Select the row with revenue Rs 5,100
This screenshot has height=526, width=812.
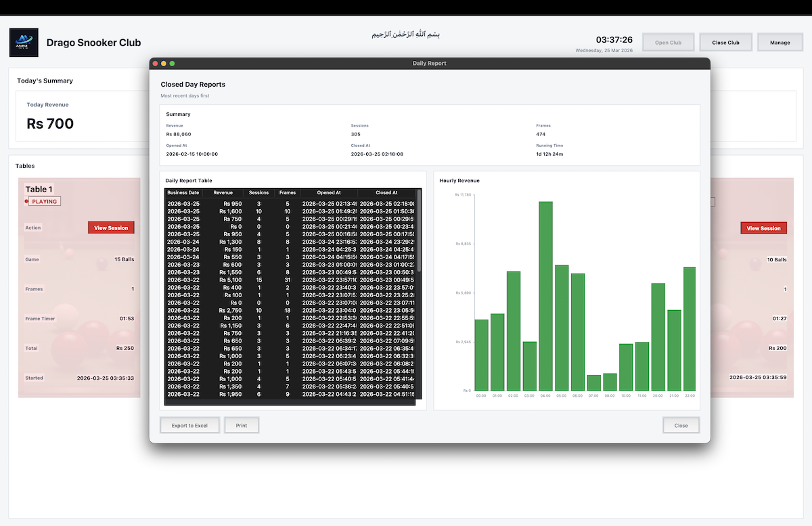(x=290, y=280)
